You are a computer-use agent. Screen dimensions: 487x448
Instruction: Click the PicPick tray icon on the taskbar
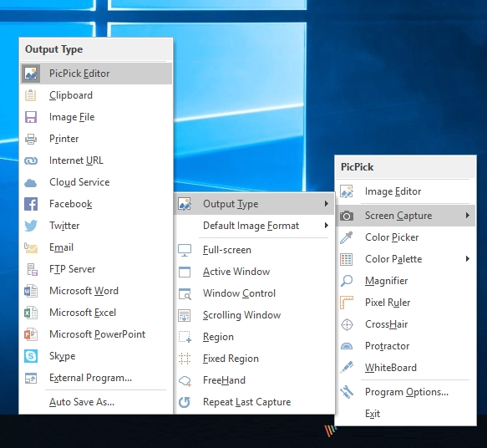click(x=330, y=431)
